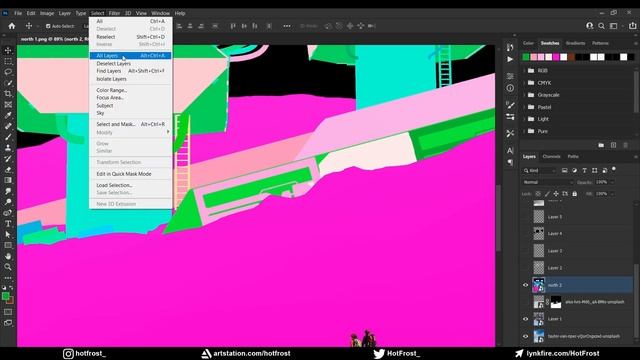Expand the Grayscale swatch group
This screenshot has width=640, height=360.
(524, 95)
